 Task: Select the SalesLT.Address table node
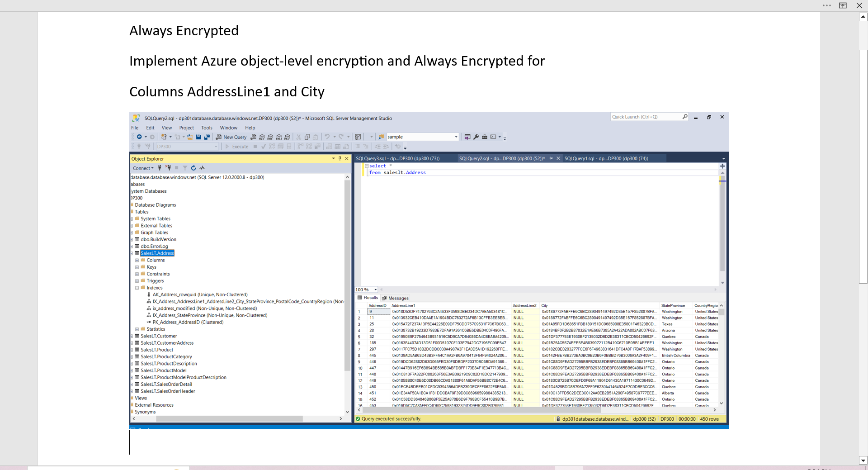[x=157, y=253]
